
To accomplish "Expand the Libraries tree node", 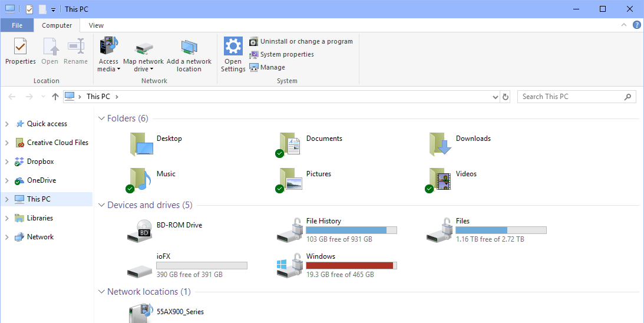I will click(x=6, y=218).
